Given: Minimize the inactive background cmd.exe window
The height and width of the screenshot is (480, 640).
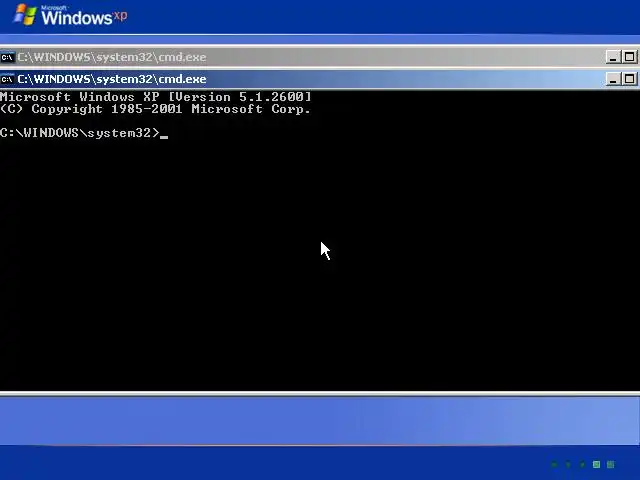Looking at the screenshot, I should 613,57.
